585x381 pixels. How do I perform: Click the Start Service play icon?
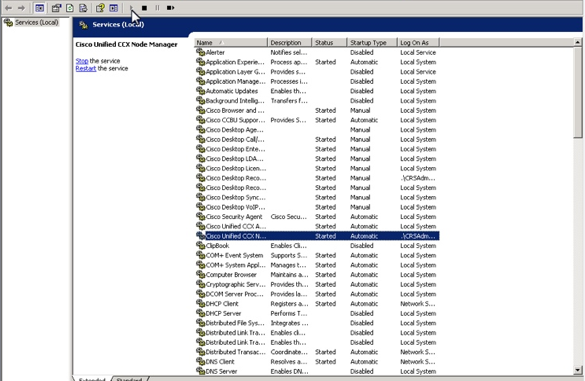tap(131, 8)
